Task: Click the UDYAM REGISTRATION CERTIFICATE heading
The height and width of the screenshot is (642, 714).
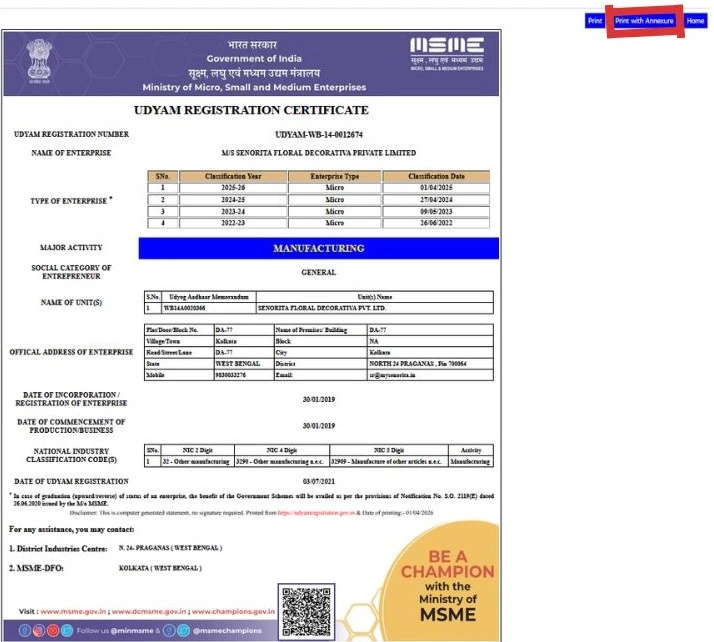Action: pyautogui.click(x=251, y=111)
